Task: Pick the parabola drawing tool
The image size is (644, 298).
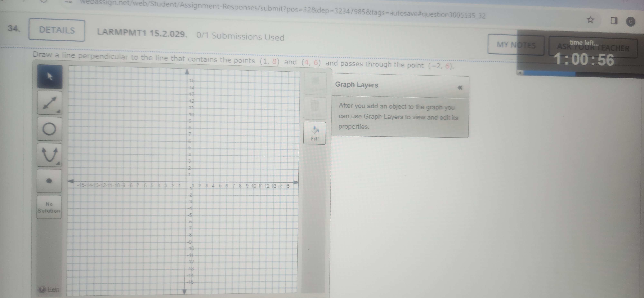Action: (49, 154)
